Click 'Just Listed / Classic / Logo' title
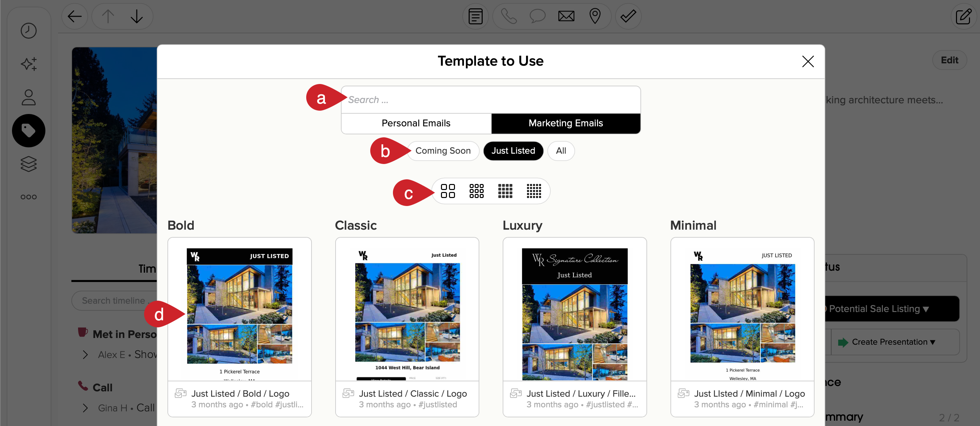This screenshot has height=426, width=980. tap(413, 394)
